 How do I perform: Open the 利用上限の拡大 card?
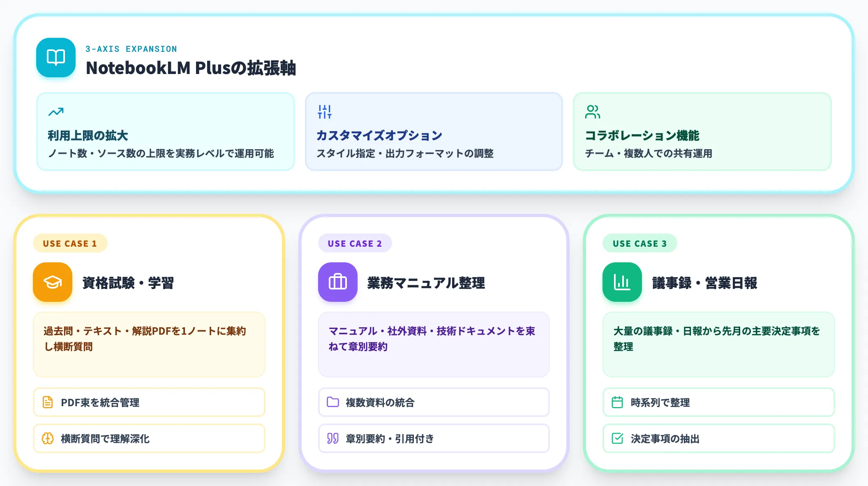click(166, 132)
